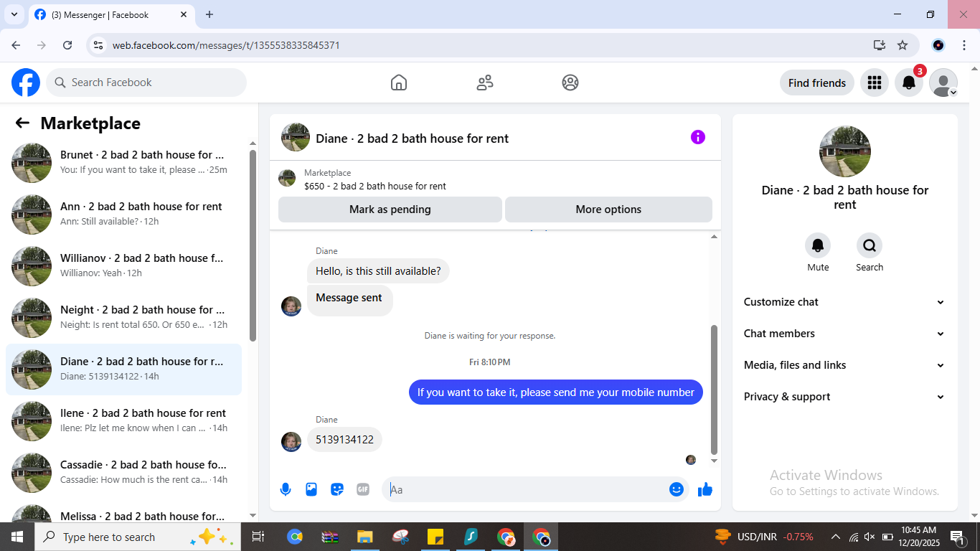View site information icon in address bar

point(99,45)
